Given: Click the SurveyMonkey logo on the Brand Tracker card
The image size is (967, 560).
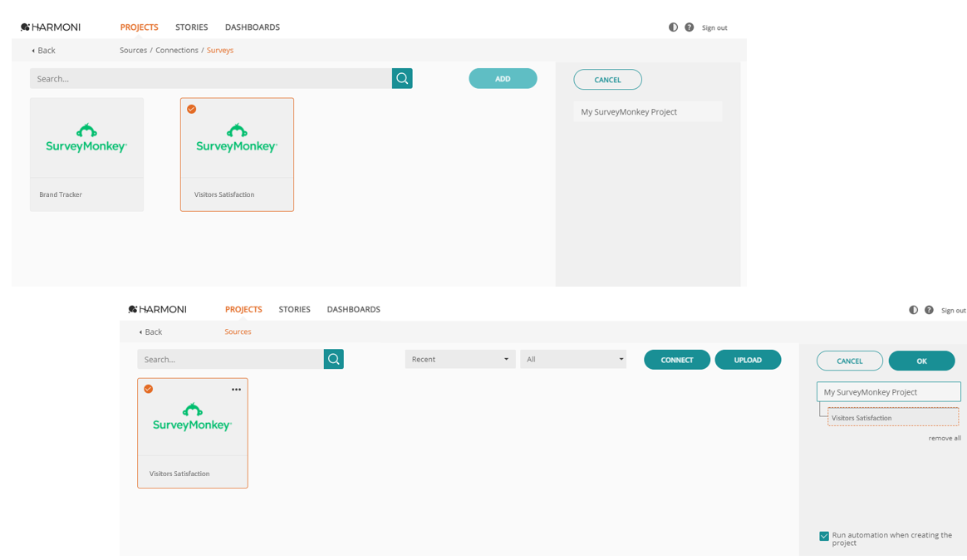Looking at the screenshot, I should (x=86, y=138).
